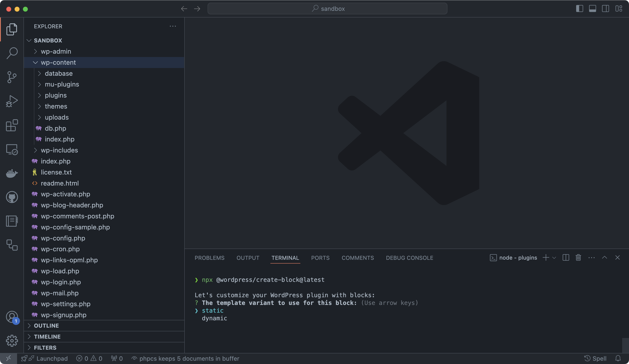Expand the mu-plugins folder
This screenshot has height=364, width=629.
tap(104, 84)
